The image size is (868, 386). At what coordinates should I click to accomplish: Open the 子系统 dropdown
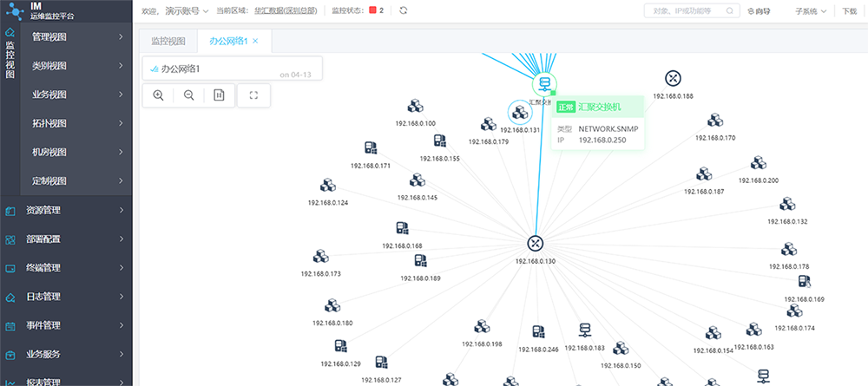pyautogui.click(x=811, y=10)
